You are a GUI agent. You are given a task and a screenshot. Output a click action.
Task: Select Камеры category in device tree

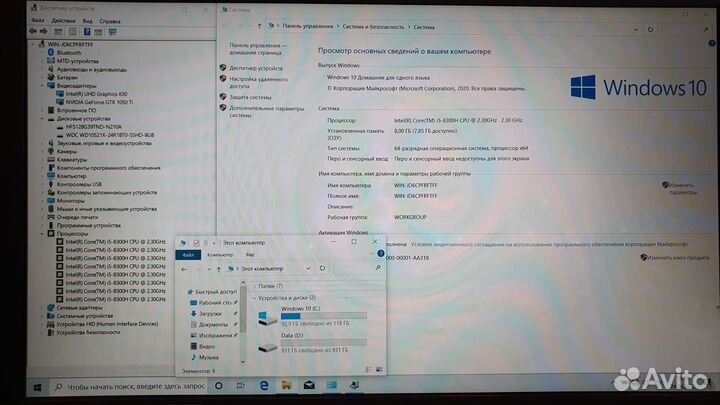click(x=67, y=152)
